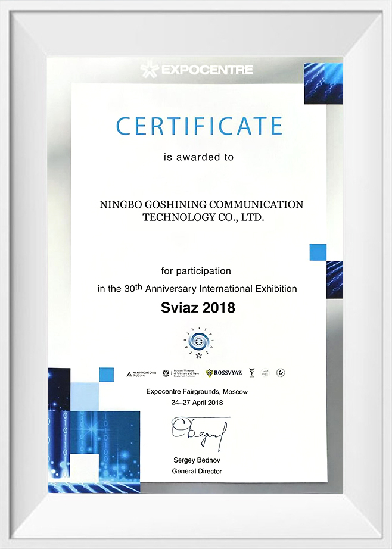This screenshot has height=549, width=392.
Task: Click the small figure logo right of Rossvyaz
Action: click(x=252, y=373)
